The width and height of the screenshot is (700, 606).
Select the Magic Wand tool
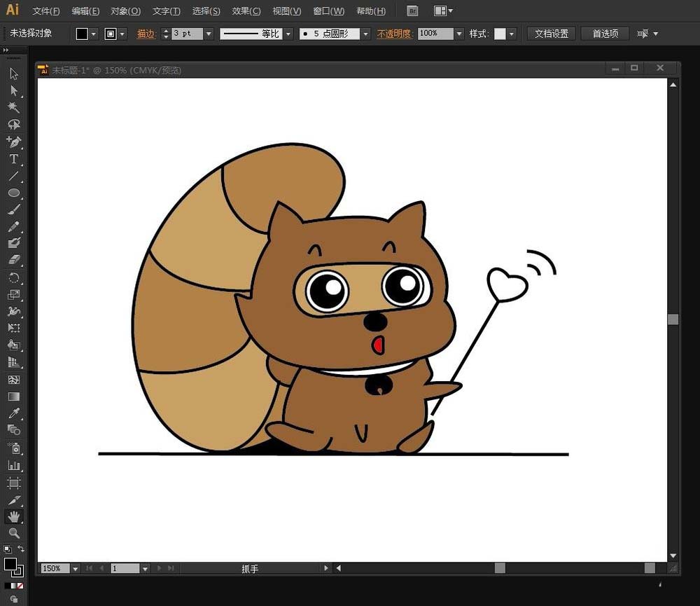(x=13, y=107)
